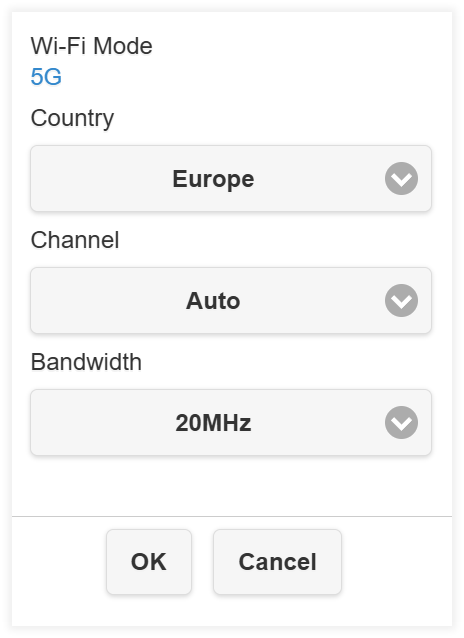Click the Country field label
The image size is (464, 638).
[x=72, y=118]
